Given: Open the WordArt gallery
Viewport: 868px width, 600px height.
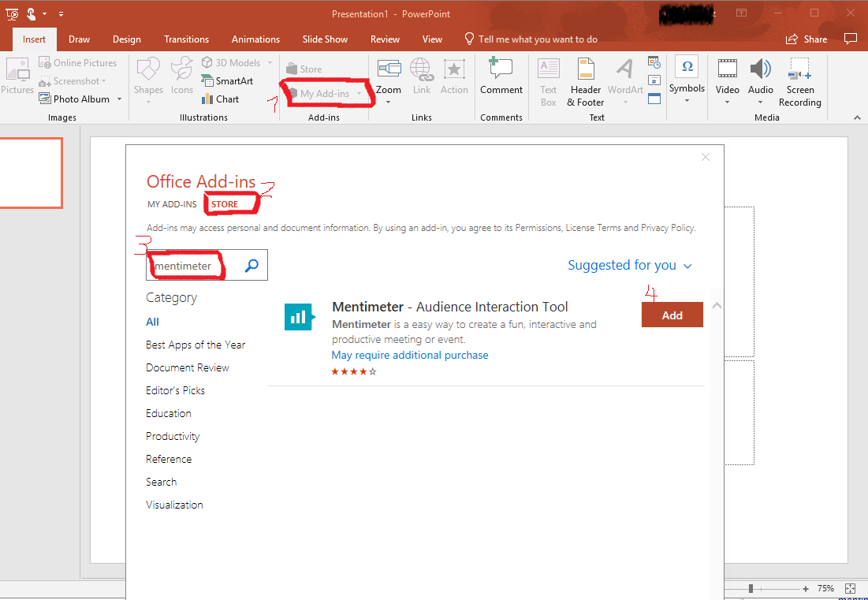Looking at the screenshot, I should (x=625, y=80).
